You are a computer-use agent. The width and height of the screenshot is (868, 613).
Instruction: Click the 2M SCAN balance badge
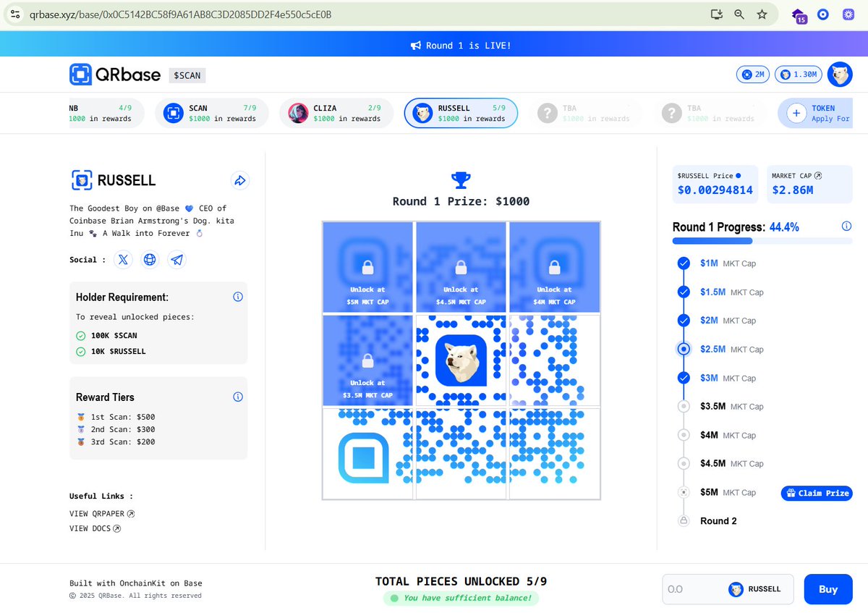[x=753, y=75]
